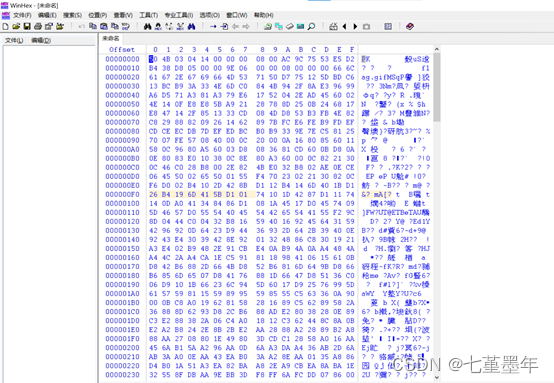Click the open RAM memory chip icon
Image resolution: width=554 pixels, height=383 pixels.
[x=290, y=26]
